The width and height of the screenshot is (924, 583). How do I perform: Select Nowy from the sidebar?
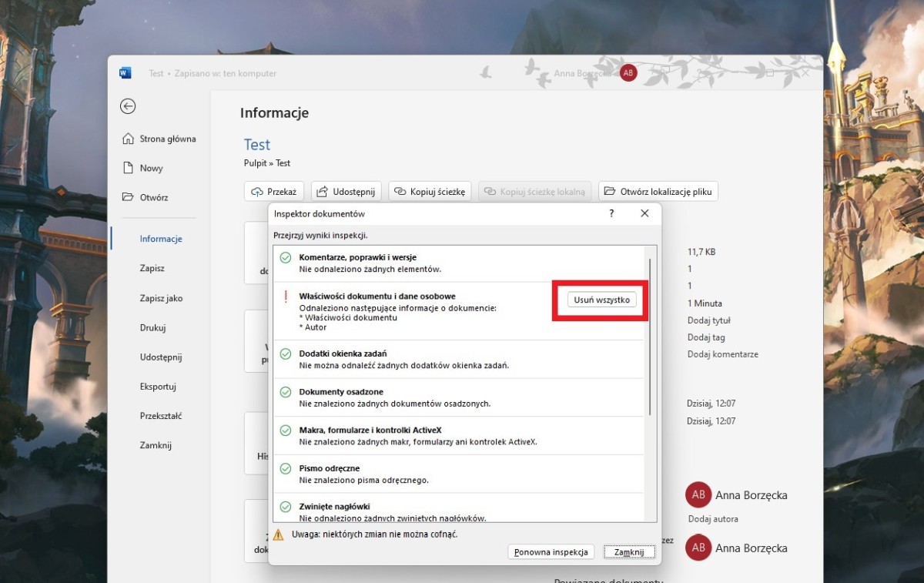[x=151, y=169]
